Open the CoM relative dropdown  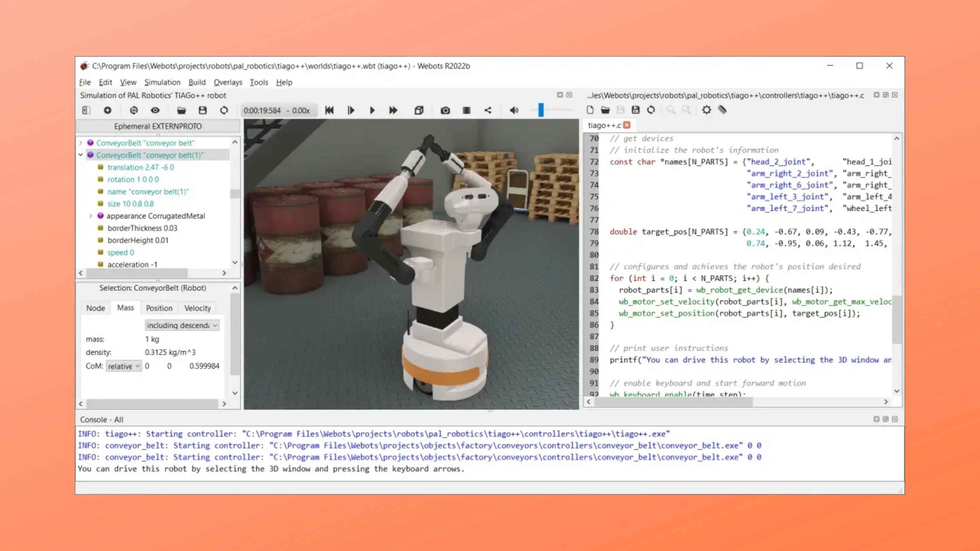[124, 366]
